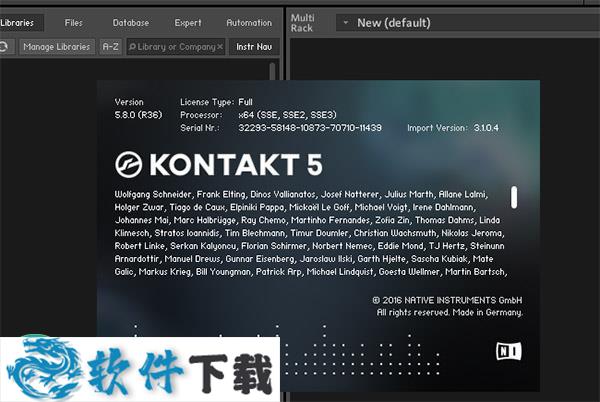
Task: Click the serial number 32293-58148-10873-70710-11439
Action: (310, 128)
